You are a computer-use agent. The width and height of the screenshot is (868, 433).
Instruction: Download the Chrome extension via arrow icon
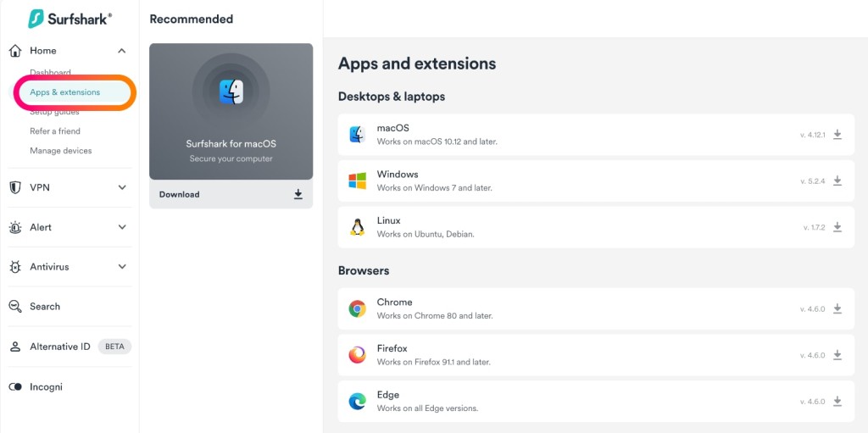[x=837, y=308]
